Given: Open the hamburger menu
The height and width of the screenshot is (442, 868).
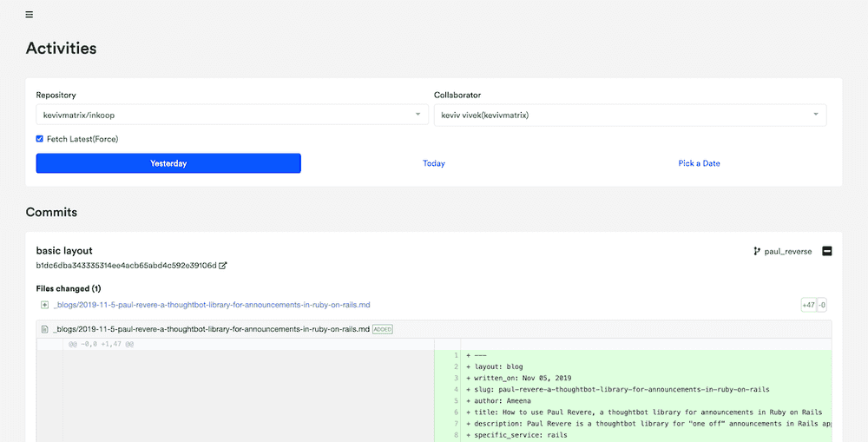Looking at the screenshot, I should coord(30,15).
